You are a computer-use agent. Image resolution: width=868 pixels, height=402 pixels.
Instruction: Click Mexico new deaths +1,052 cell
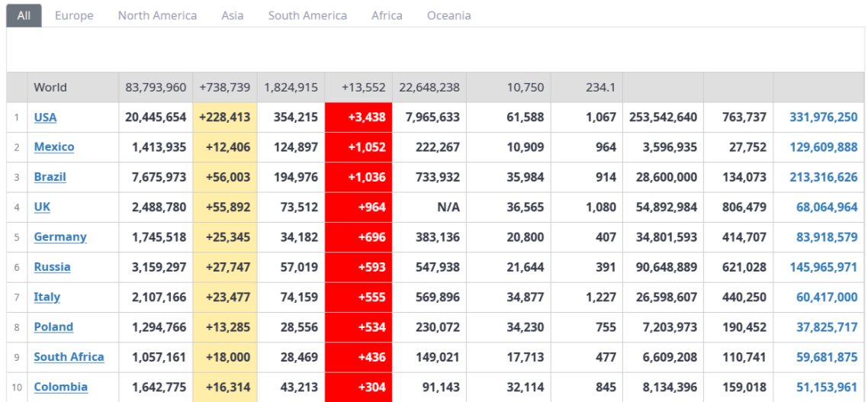coord(358,147)
